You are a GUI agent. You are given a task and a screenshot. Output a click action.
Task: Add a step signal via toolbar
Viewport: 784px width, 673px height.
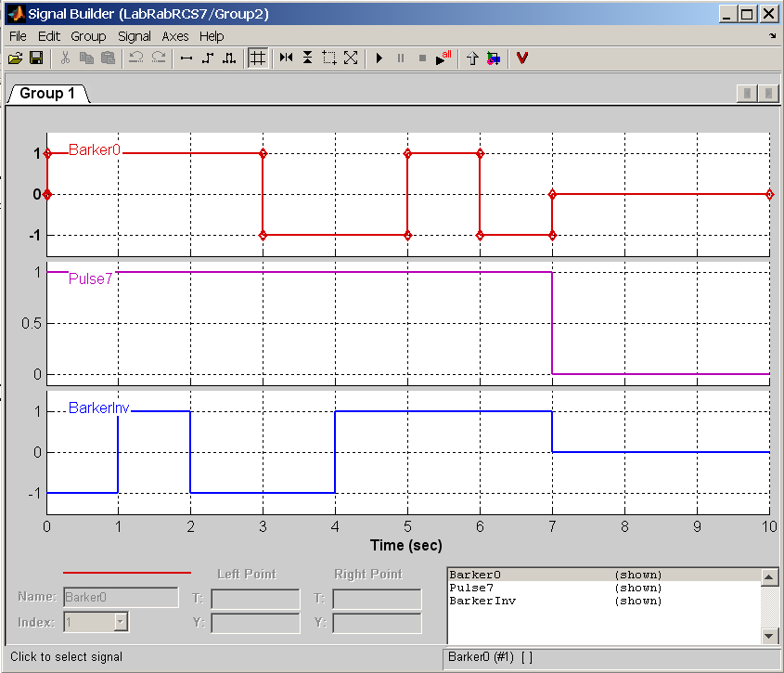pyautogui.click(x=207, y=58)
